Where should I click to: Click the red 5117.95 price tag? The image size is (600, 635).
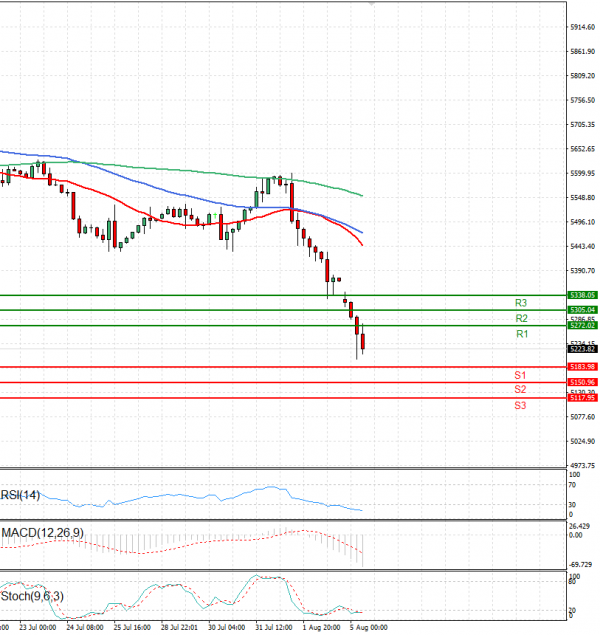point(582,398)
